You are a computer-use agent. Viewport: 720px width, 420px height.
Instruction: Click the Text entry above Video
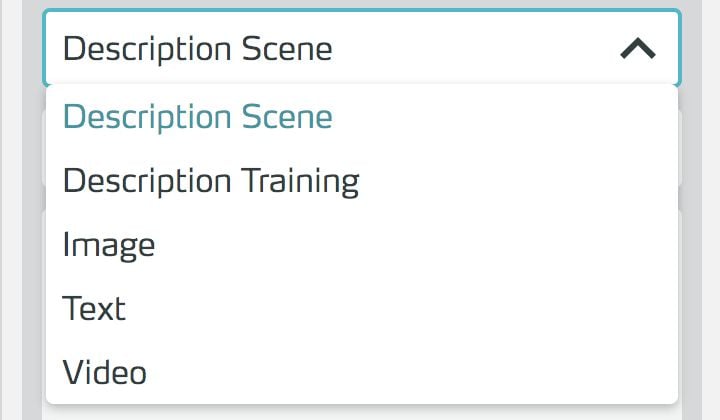[95, 308]
